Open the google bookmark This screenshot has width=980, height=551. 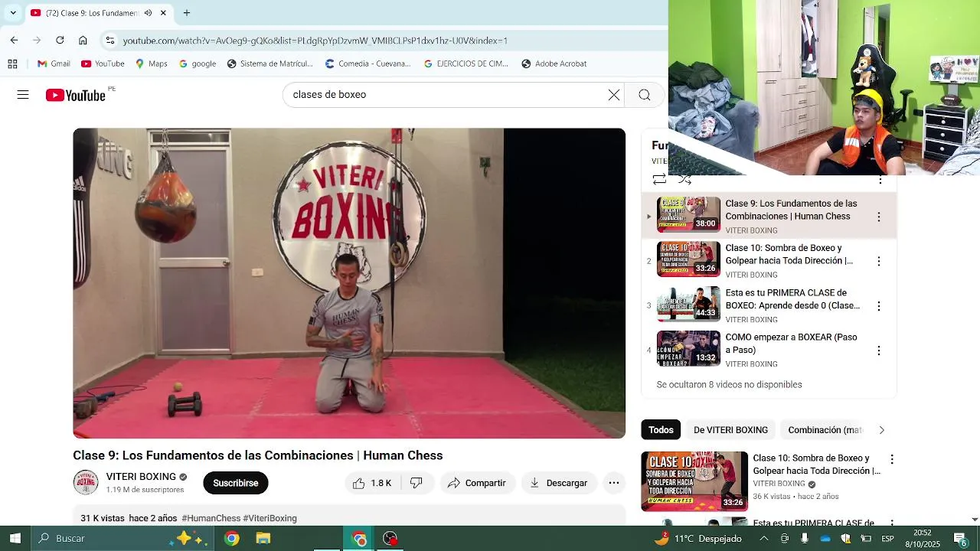198,64
